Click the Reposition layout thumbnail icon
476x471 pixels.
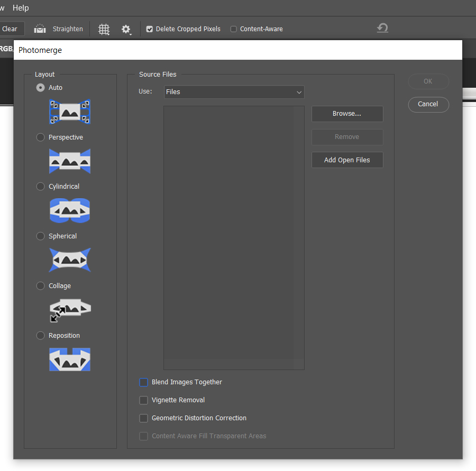[70, 359]
